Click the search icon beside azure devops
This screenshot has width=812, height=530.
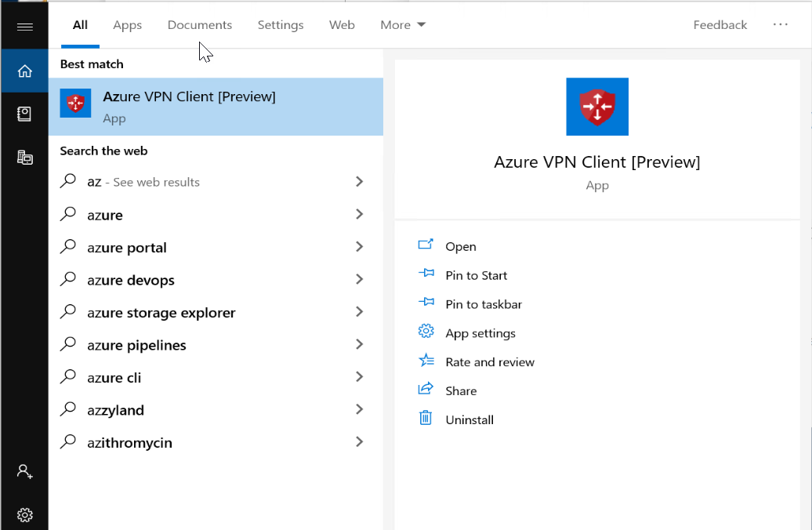click(x=68, y=279)
